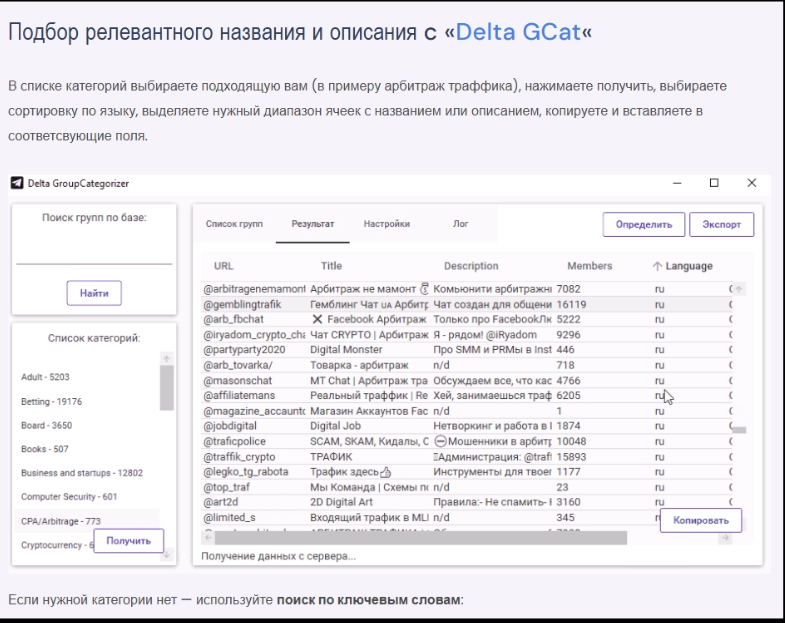Open the Результат tab

[x=312, y=224]
